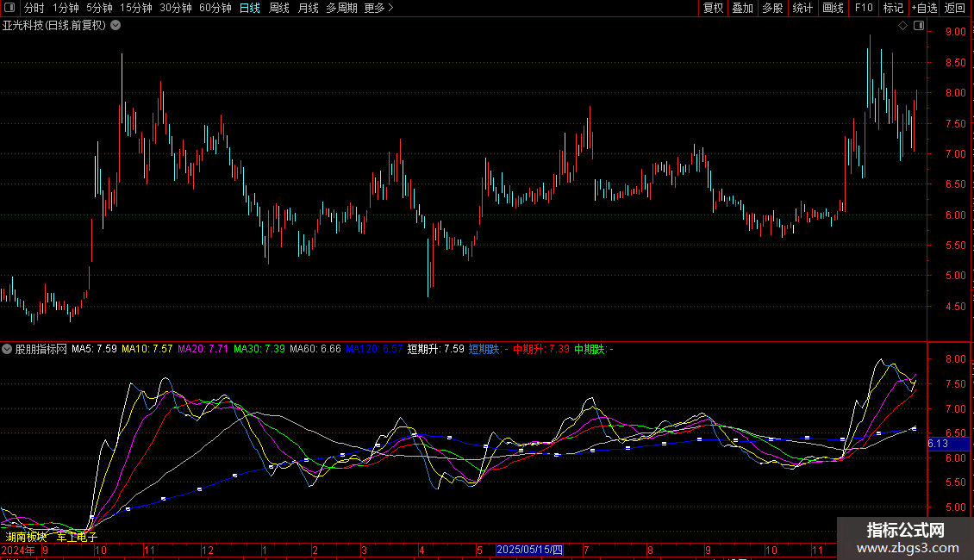974x560 pixels.
Task: Click the 短期升: 7.59 legend value
Action: 435,349
